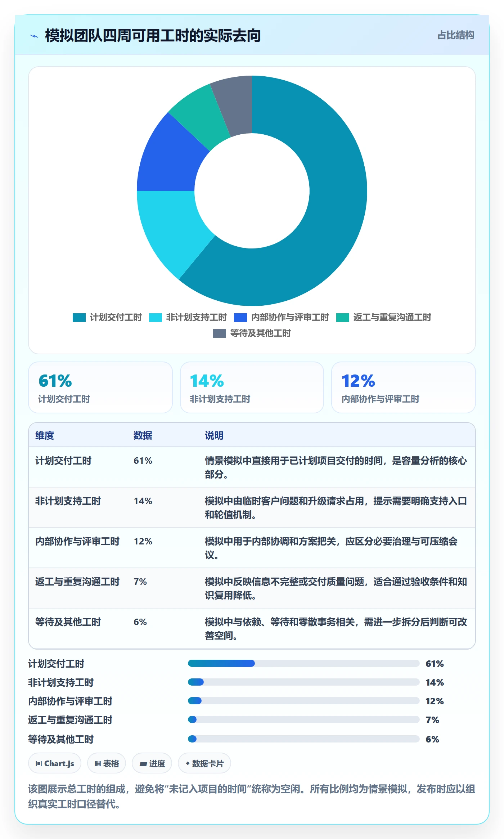Click the 维度 column header
The image size is (504, 839).
coord(45,435)
